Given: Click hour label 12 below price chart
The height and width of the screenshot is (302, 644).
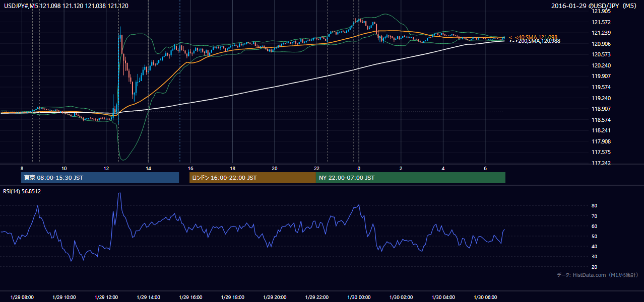Looking at the screenshot, I should 106,168.
